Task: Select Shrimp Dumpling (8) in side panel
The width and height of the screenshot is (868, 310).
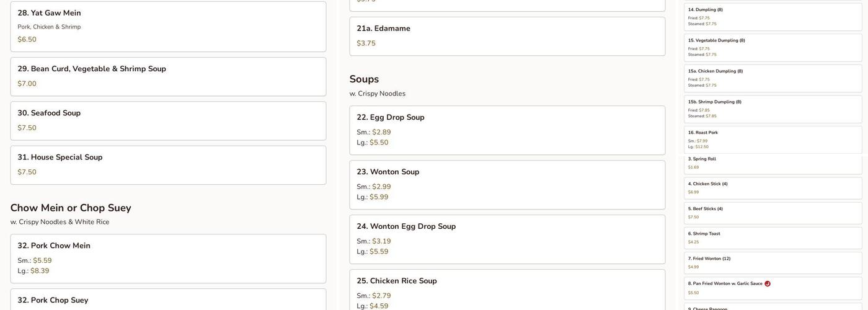Action: (x=773, y=109)
